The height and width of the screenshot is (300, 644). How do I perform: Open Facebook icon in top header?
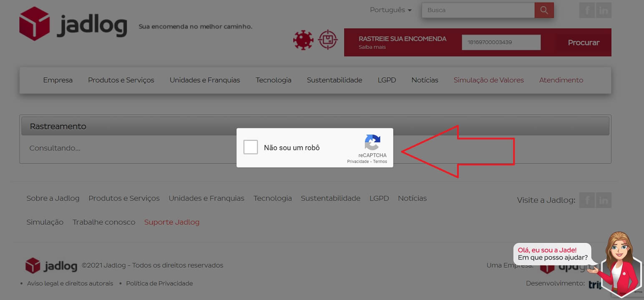tap(587, 10)
